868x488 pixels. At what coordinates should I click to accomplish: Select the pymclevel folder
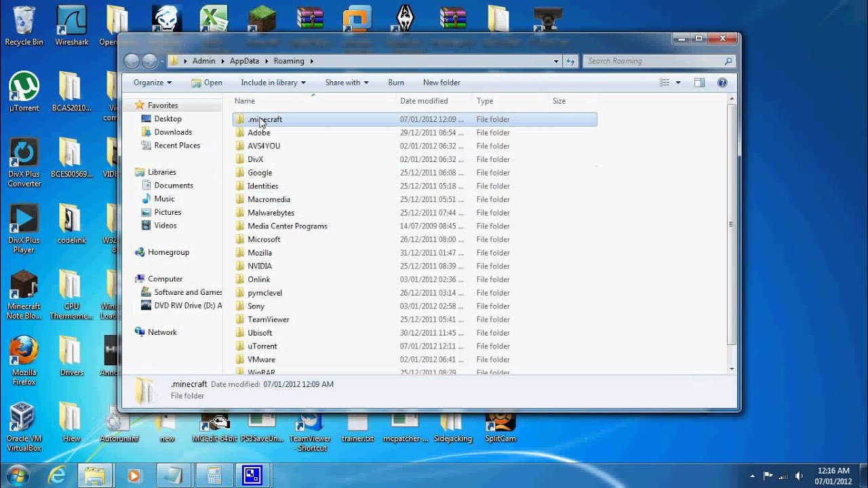(x=264, y=293)
